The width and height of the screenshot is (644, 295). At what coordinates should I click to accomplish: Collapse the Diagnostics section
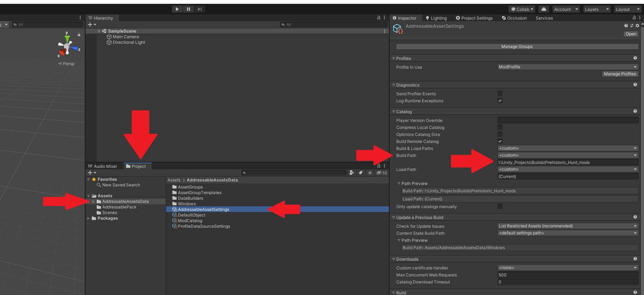[x=394, y=85]
